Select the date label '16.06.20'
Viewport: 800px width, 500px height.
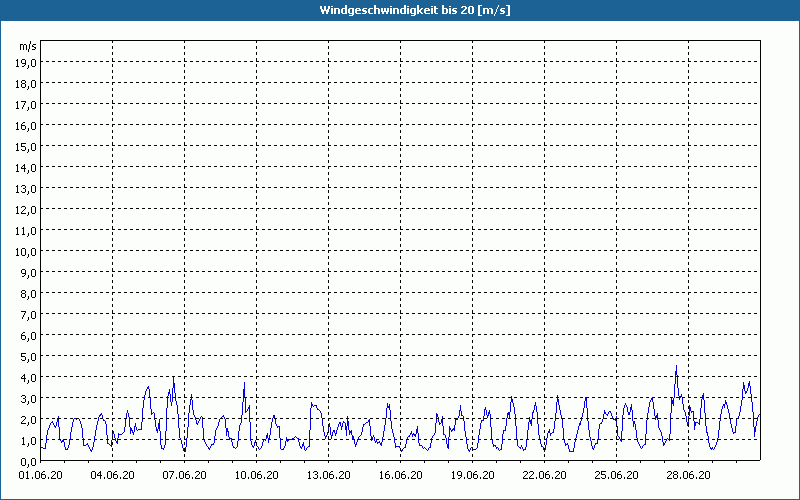pyautogui.click(x=401, y=475)
